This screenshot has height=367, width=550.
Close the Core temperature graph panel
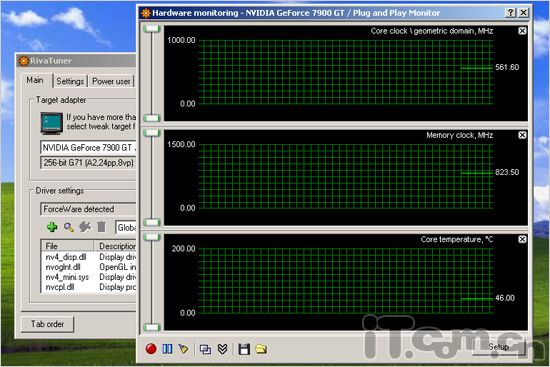pyautogui.click(x=522, y=239)
